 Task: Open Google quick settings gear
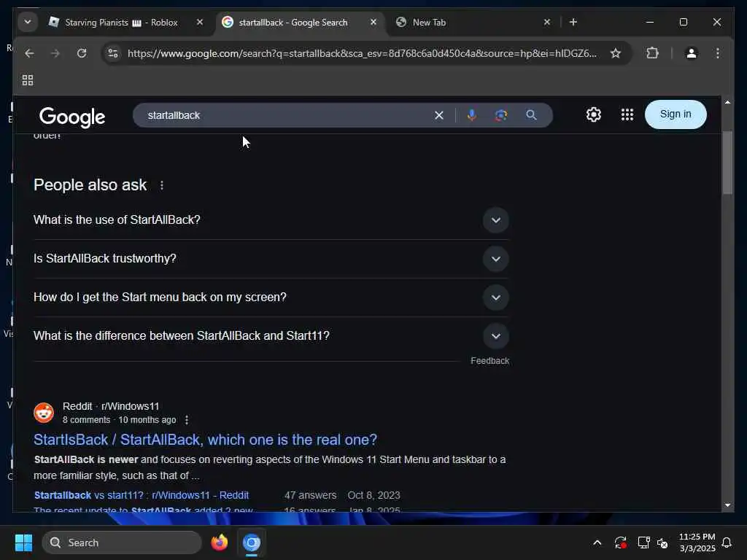click(x=594, y=114)
